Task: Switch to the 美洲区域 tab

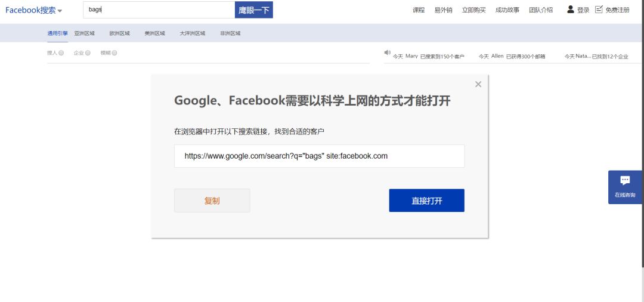Action: [x=154, y=33]
